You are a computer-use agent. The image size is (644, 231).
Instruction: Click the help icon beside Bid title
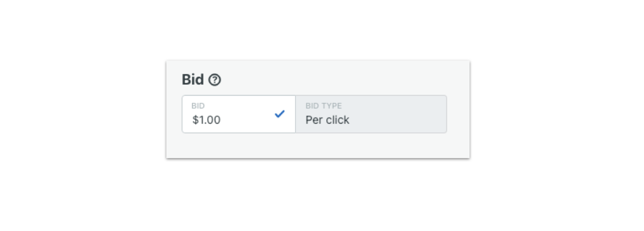click(x=215, y=80)
